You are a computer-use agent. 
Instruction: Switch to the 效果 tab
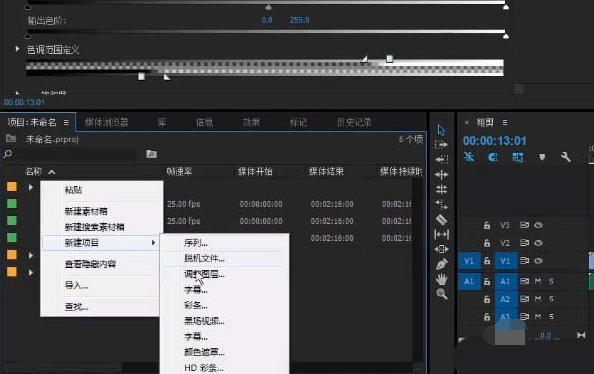(x=251, y=122)
